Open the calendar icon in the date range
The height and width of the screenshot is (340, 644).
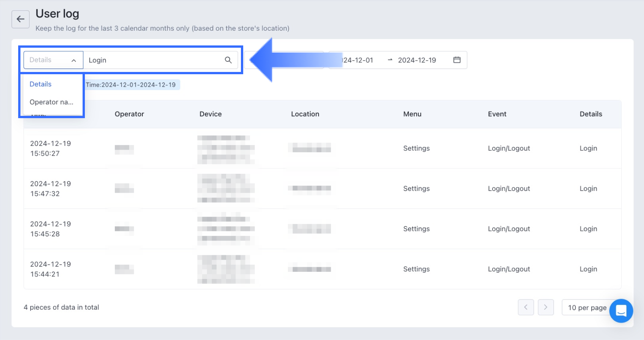(457, 60)
